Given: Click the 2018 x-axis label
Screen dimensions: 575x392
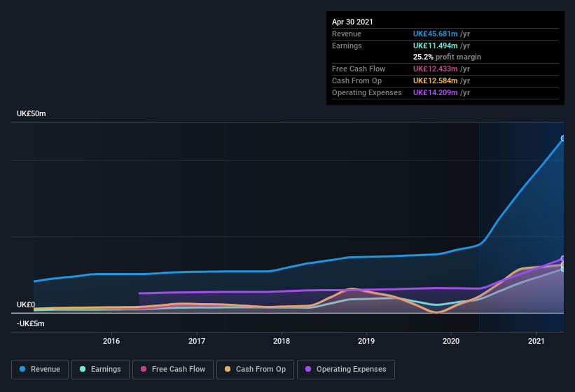Looking at the screenshot, I should click(x=282, y=341).
